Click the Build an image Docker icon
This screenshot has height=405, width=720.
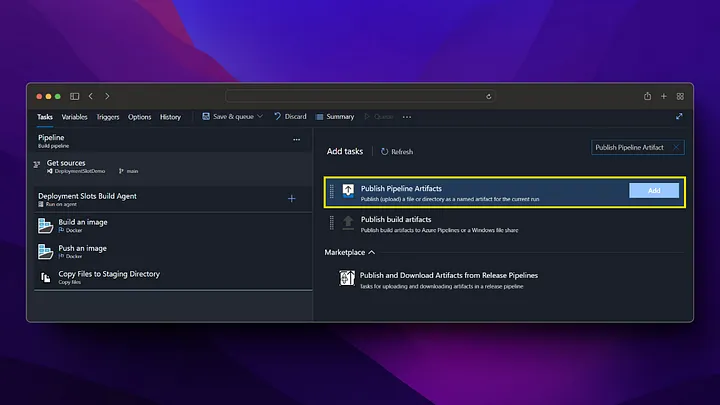click(45, 225)
